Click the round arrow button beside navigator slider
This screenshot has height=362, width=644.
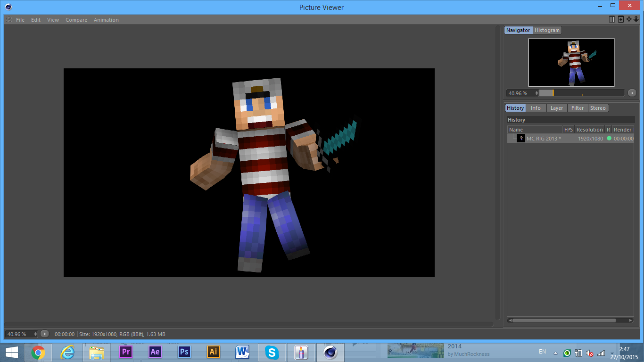coord(632,93)
